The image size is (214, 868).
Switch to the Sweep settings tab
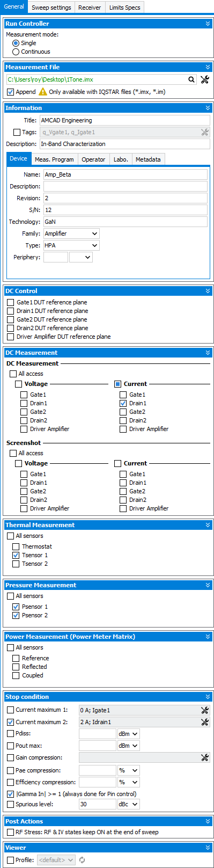point(51,8)
